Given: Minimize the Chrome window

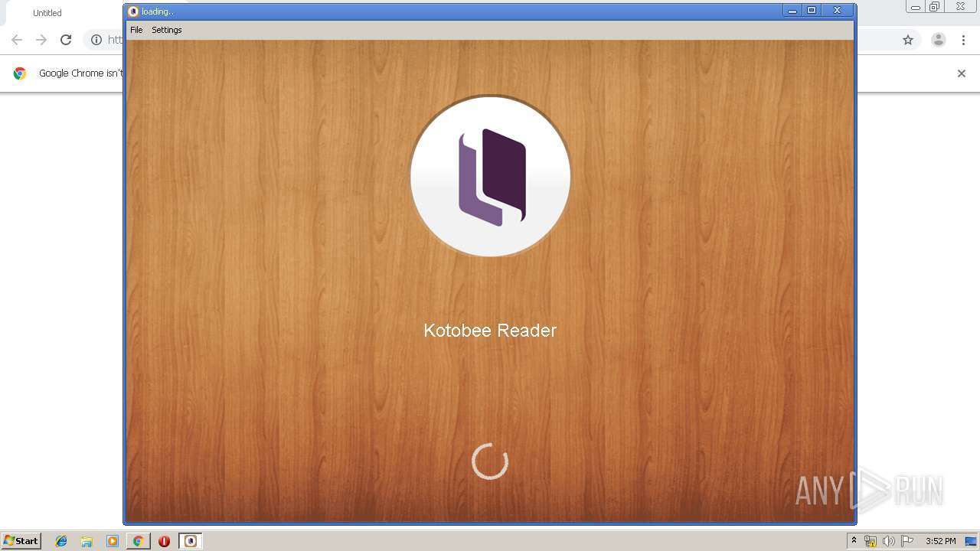Looking at the screenshot, I should coord(916,6).
